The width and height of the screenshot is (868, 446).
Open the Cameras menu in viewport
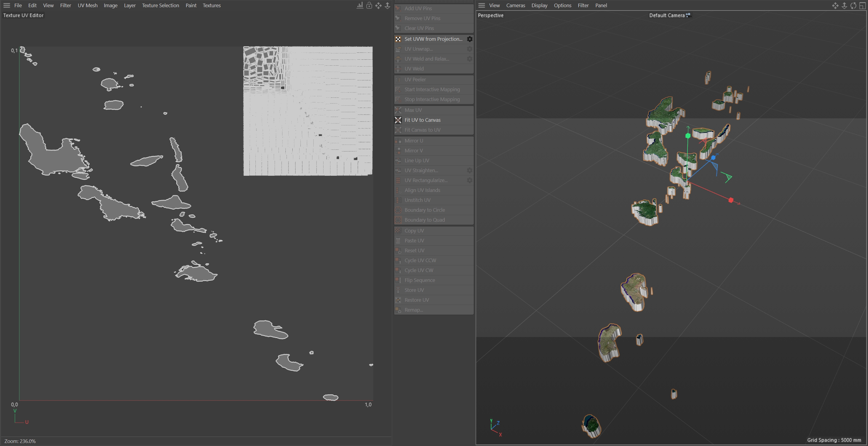pos(515,5)
